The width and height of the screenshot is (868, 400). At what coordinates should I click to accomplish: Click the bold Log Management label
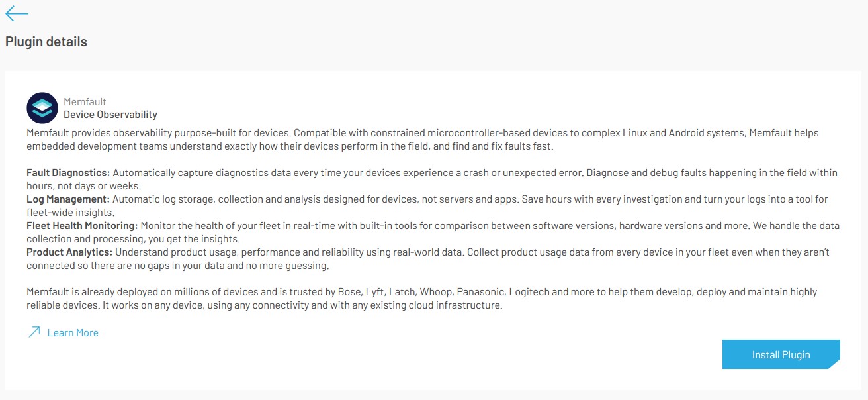[x=67, y=199]
